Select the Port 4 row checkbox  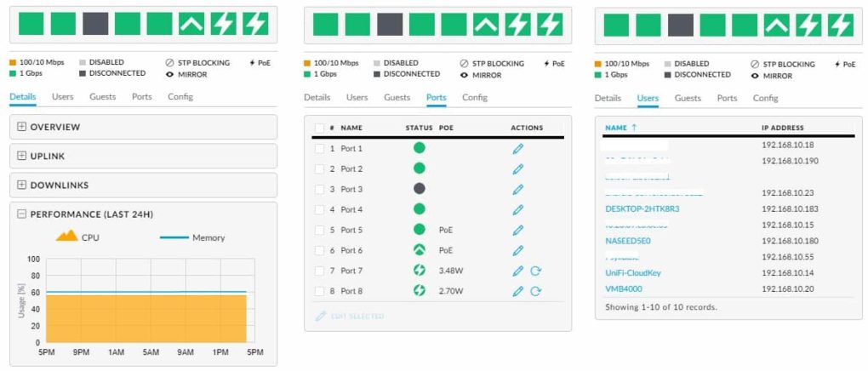click(x=319, y=209)
